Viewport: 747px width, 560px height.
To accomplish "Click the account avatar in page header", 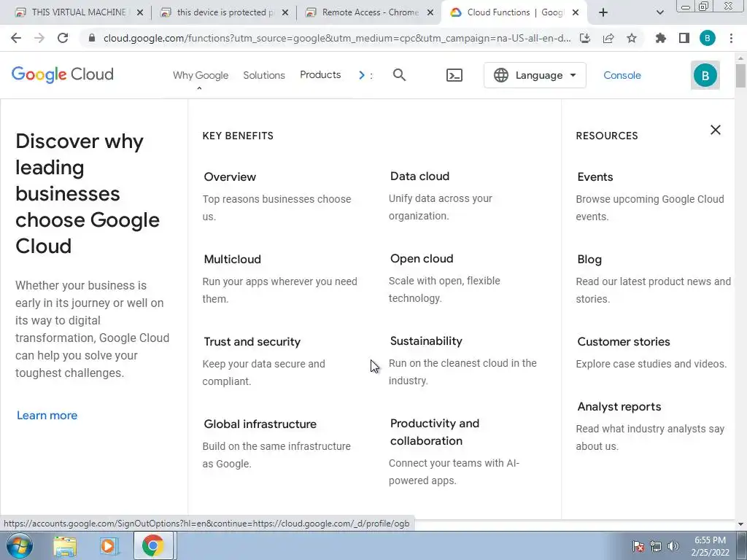I will coord(705,75).
